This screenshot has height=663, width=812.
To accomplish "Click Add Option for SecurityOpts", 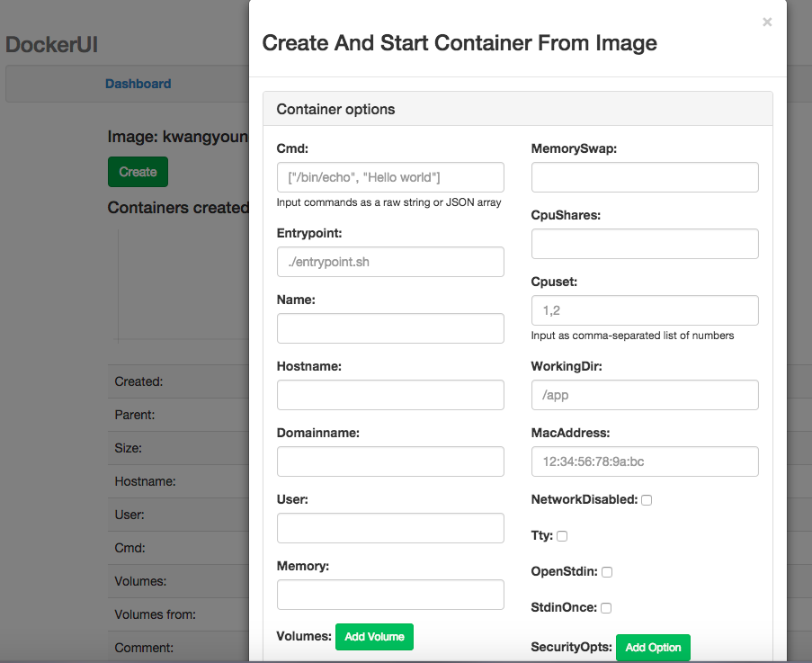I will click(653, 648).
